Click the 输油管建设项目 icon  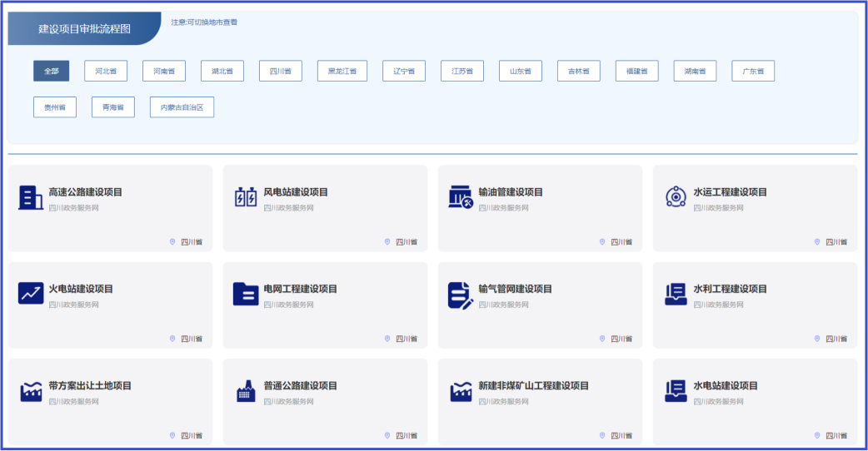pyautogui.click(x=461, y=197)
